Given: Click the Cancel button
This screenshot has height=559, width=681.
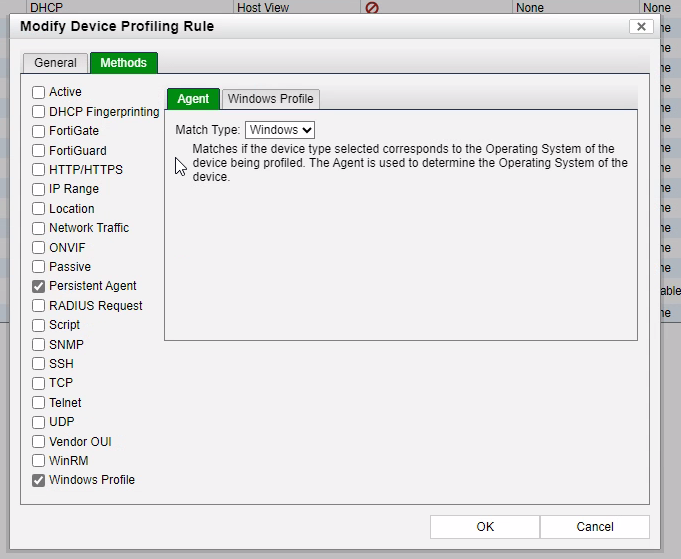Looking at the screenshot, I should pos(595,527).
